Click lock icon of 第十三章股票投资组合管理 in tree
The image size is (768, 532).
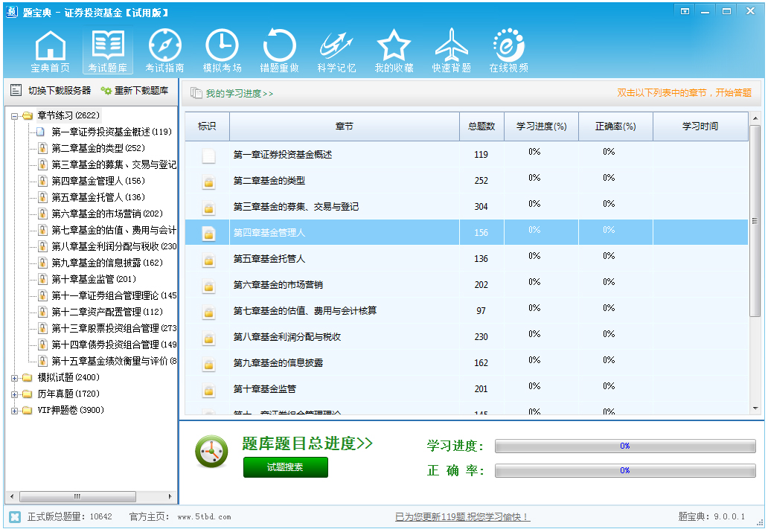(42, 328)
